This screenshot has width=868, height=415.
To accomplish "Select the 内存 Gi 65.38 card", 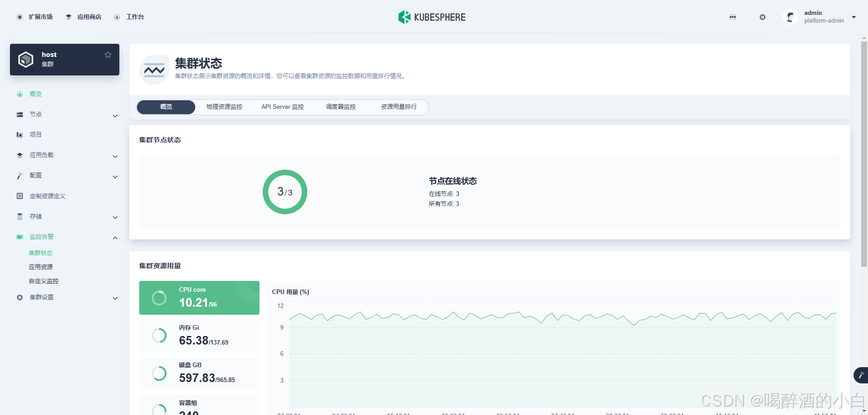I will pos(199,336).
